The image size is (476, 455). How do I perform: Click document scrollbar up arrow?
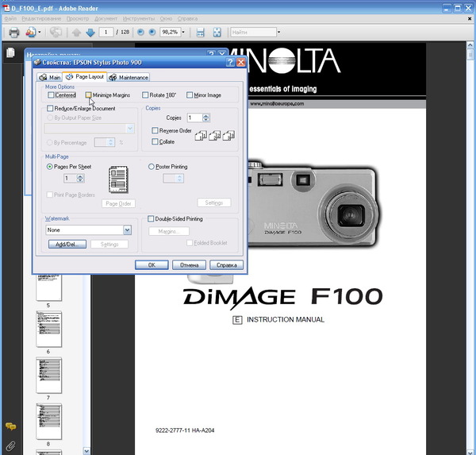tap(470, 45)
